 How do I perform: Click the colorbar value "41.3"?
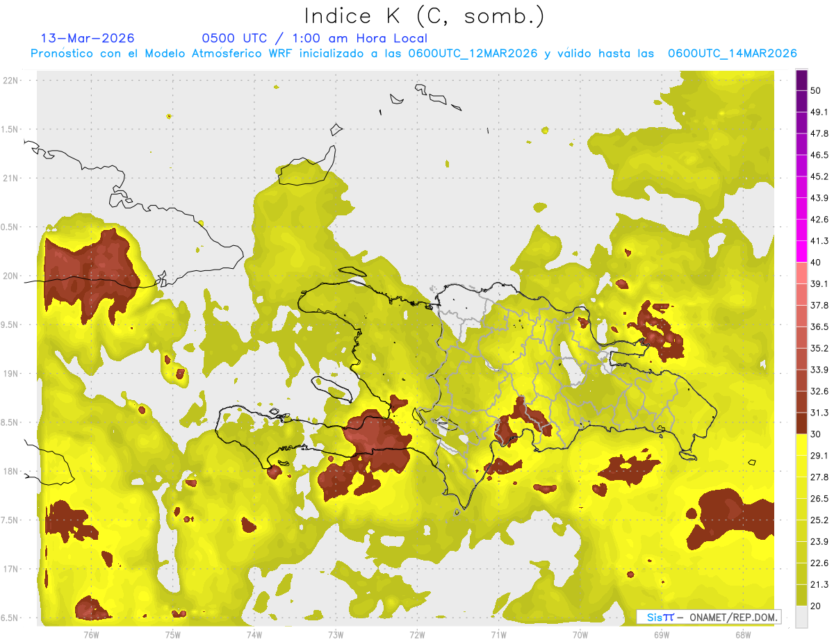[819, 241]
